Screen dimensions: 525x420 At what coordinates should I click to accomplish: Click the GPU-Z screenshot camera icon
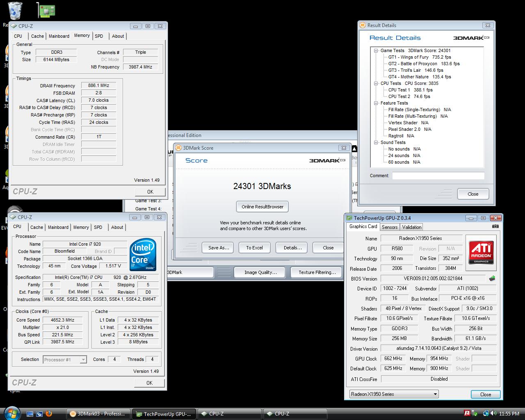pos(495,226)
